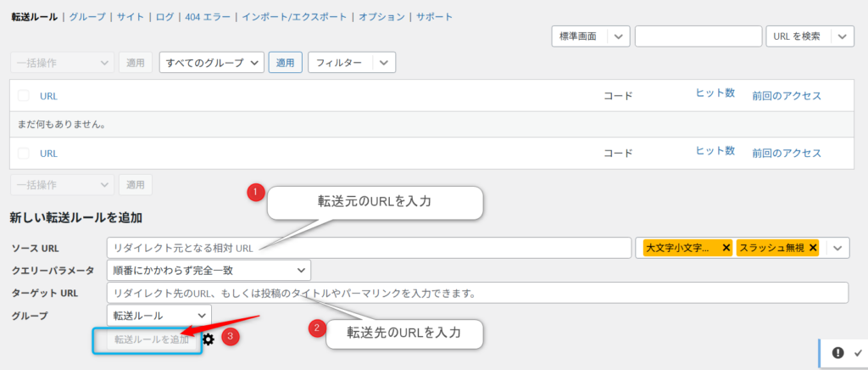Screen dimensions: 868x370
Task: Click the 適用 button next to group filter
Action: point(286,63)
